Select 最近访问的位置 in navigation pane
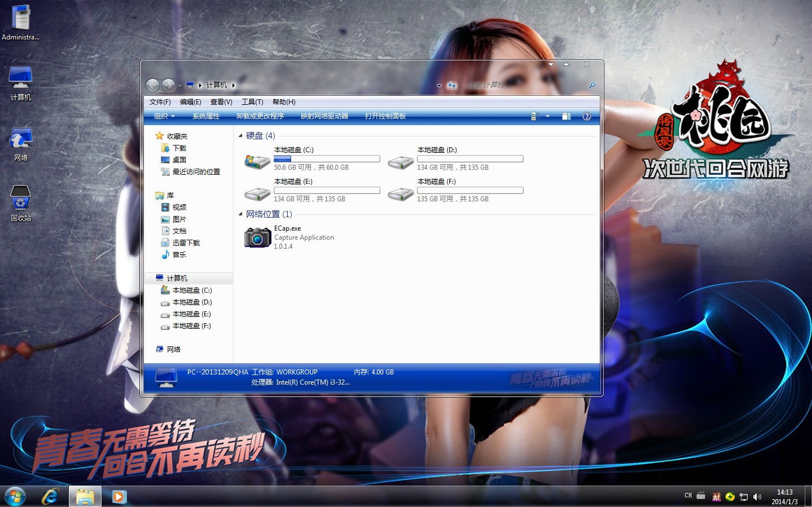Image resolution: width=812 pixels, height=507 pixels. coord(190,171)
